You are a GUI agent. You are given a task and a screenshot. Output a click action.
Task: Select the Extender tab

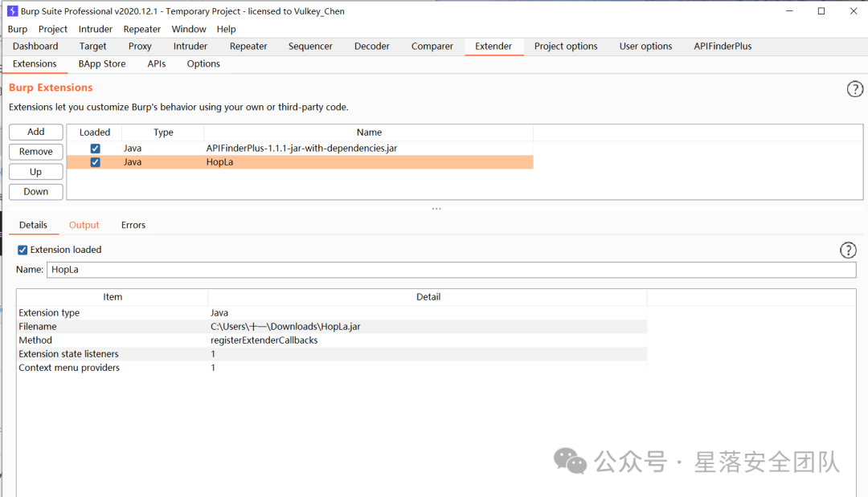pyautogui.click(x=493, y=47)
